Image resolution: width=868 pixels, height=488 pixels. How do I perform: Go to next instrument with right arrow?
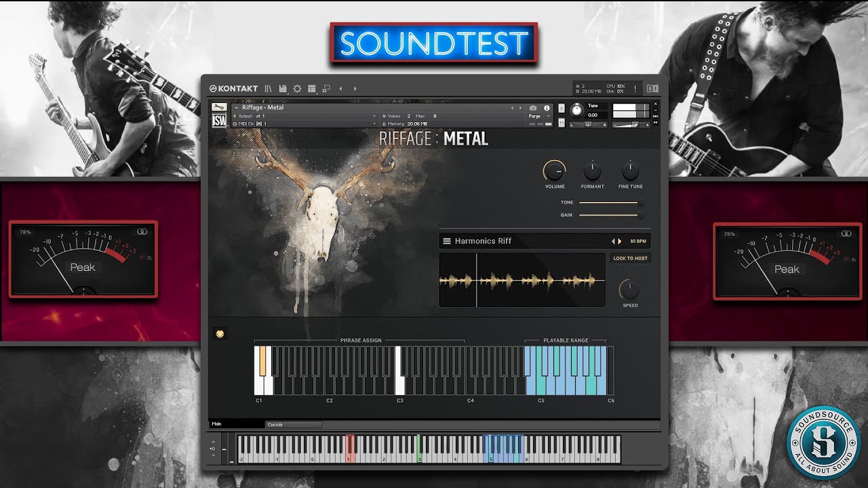(355, 89)
